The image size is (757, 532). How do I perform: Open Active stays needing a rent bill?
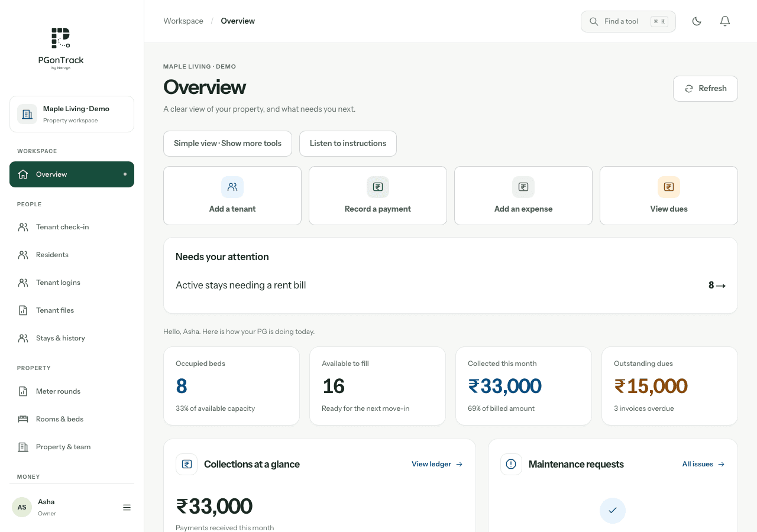451,286
